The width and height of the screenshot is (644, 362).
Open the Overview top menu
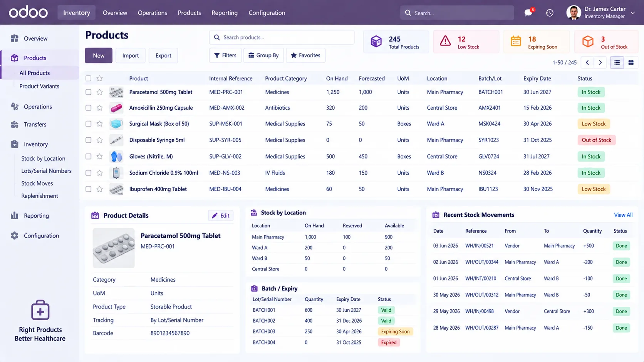[115, 13]
